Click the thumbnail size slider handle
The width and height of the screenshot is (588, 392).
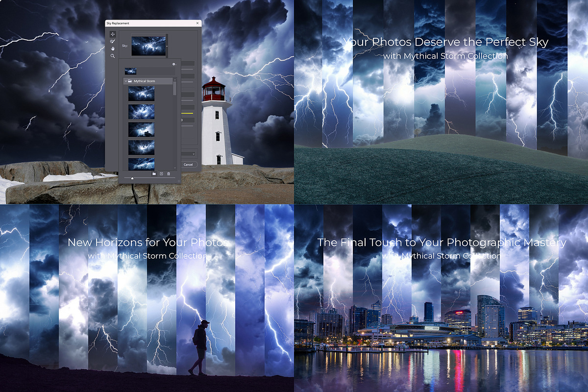(132, 178)
